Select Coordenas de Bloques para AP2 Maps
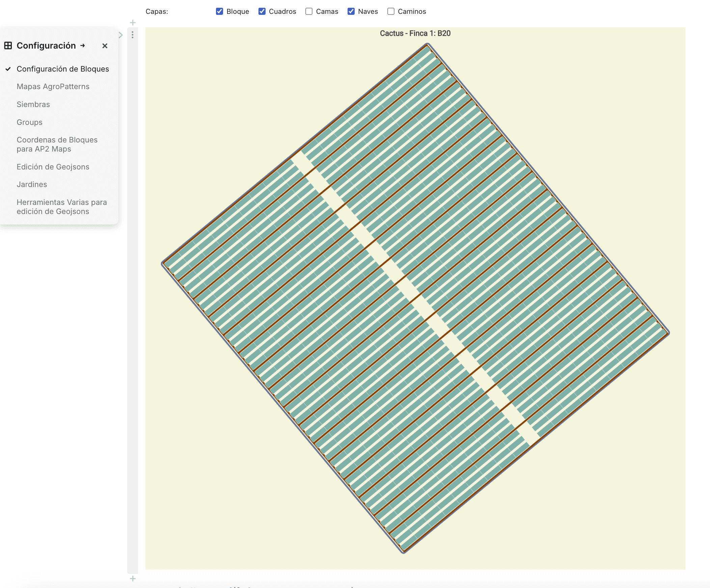Viewport: 710px width, 588px height. [57, 144]
